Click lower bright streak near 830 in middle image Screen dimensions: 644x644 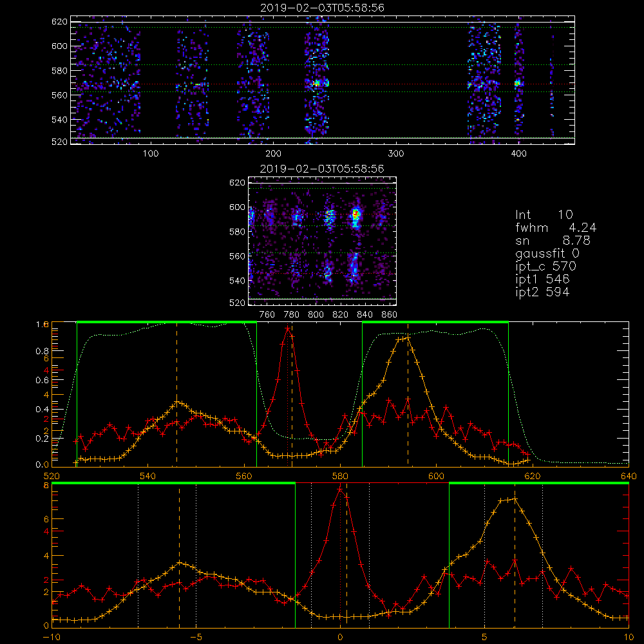(354, 267)
